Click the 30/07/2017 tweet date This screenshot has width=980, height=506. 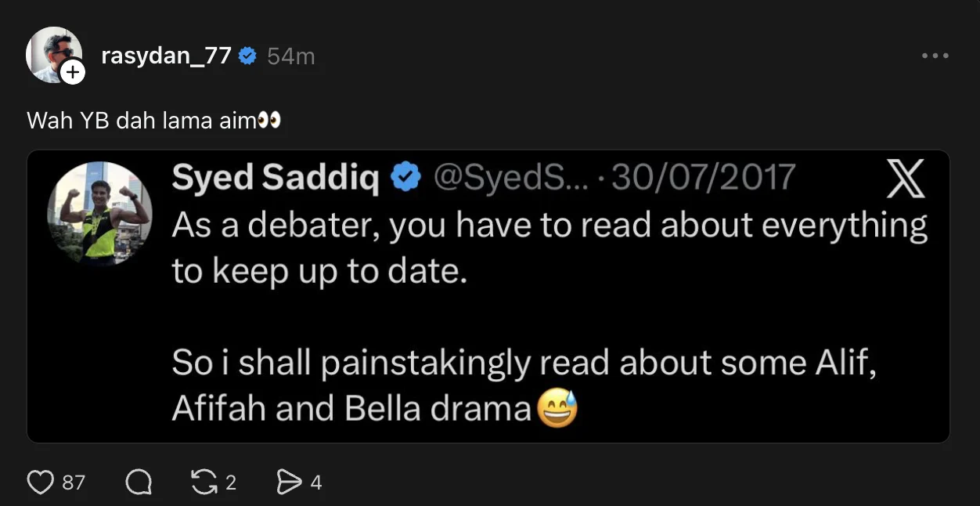(x=703, y=178)
